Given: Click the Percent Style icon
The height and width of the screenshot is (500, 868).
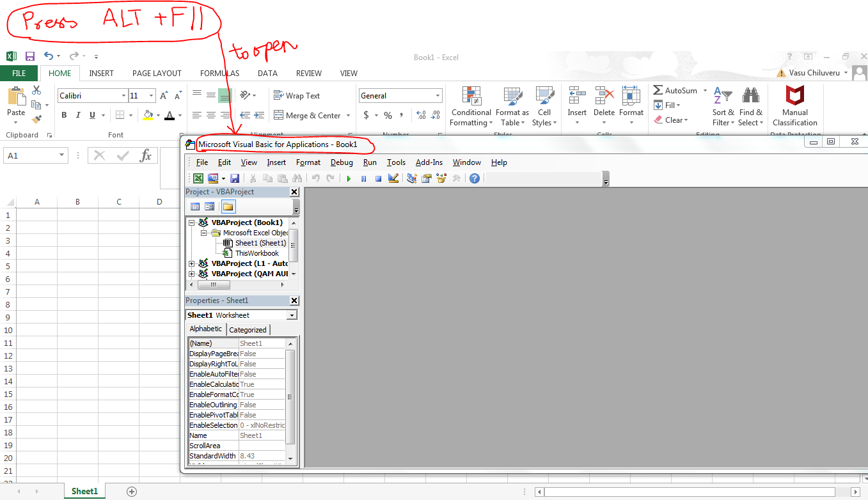Looking at the screenshot, I should tap(388, 116).
